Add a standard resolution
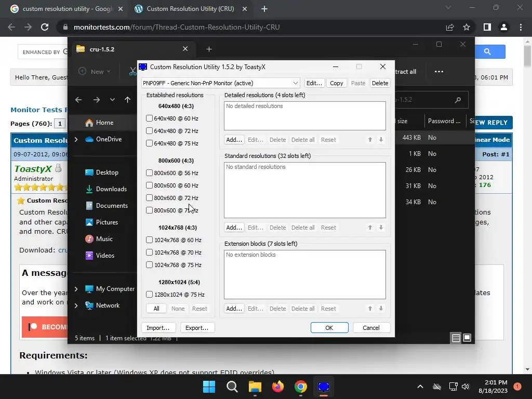The image size is (532, 399). [234, 228]
